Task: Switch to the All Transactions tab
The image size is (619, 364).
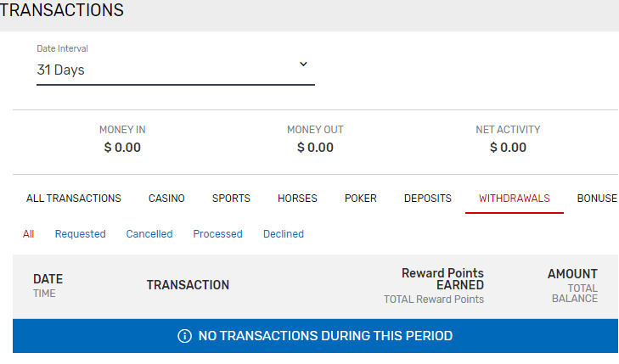Action: 74,199
